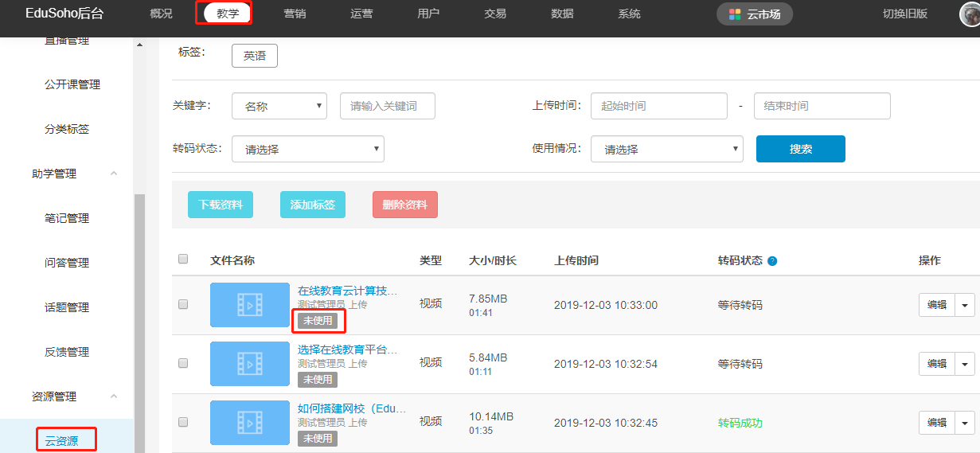The image size is (980, 453).
Task: Open the edit dropdown arrow for first video
Action: 966,305
